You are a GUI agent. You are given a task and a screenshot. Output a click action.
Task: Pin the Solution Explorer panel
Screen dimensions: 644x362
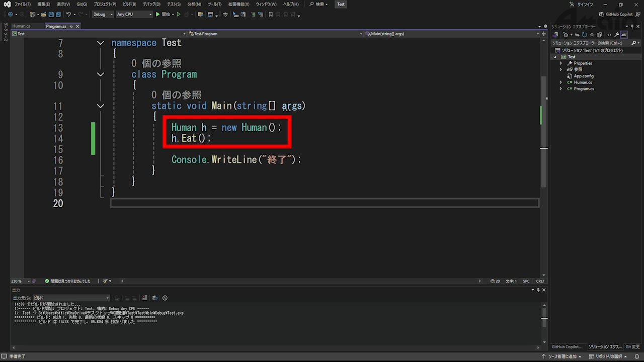click(631, 26)
